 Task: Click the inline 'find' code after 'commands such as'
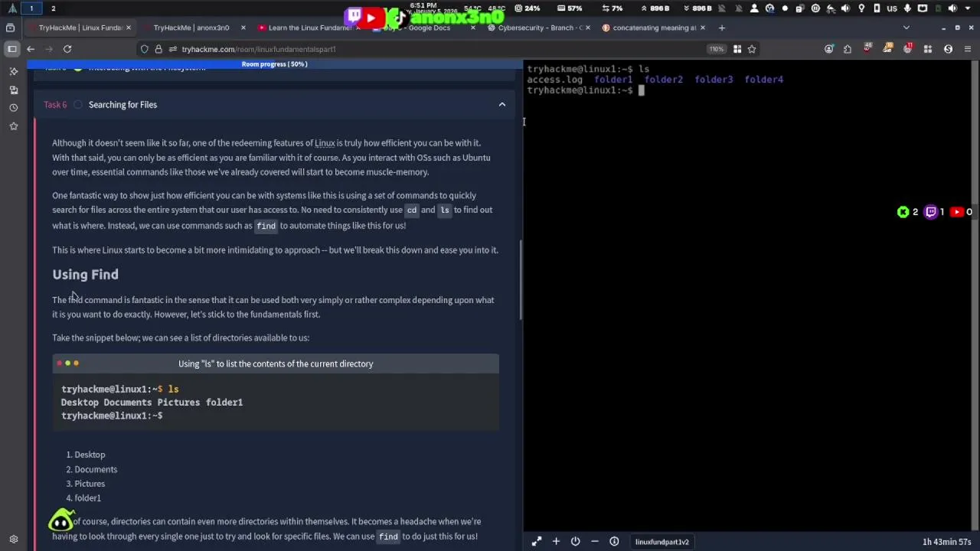(x=266, y=226)
